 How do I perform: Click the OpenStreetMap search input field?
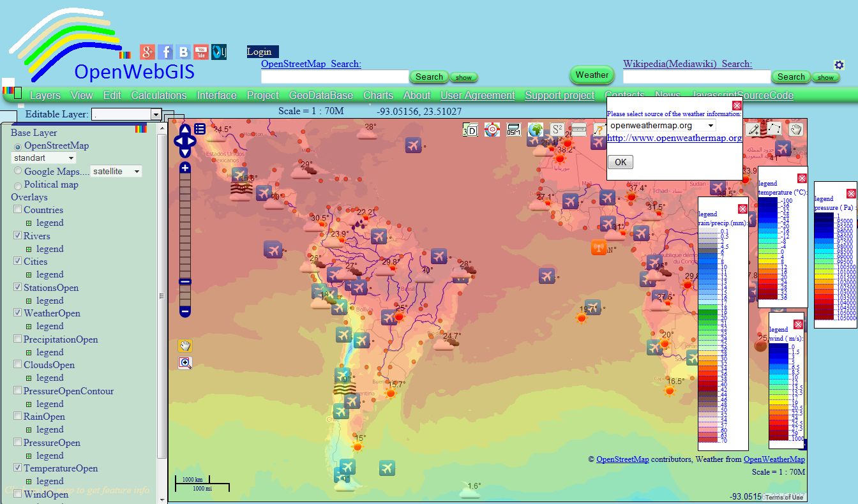pos(335,77)
